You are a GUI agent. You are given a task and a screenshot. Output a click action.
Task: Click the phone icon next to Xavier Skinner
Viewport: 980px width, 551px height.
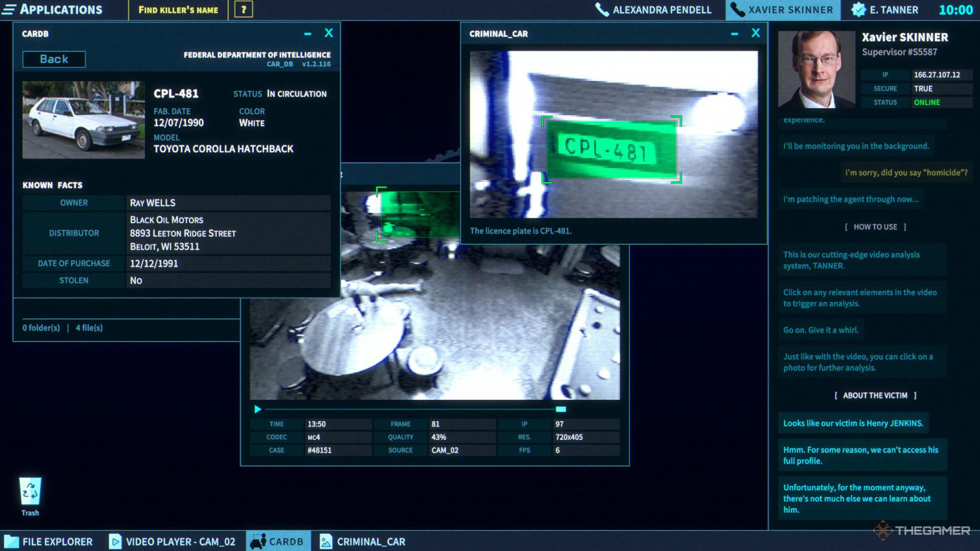click(x=737, y=9)
